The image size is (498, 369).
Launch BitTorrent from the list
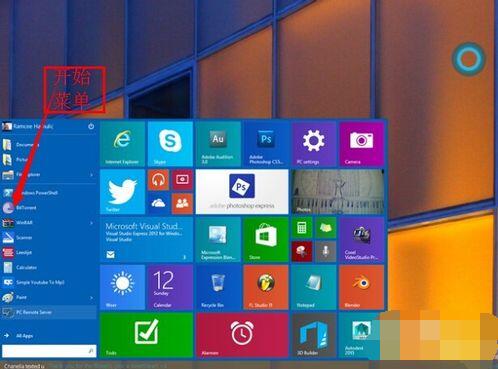point(49,208)
